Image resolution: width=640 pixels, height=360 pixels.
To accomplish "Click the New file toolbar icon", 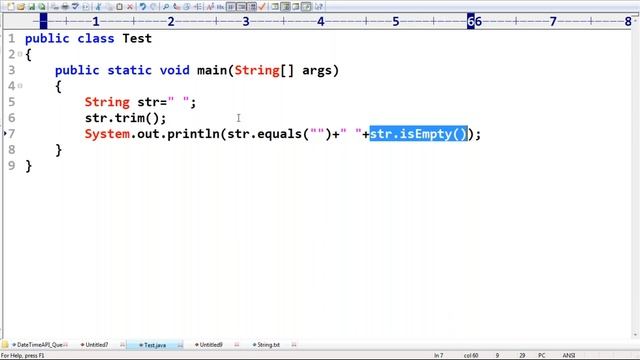I will point(11,7).
